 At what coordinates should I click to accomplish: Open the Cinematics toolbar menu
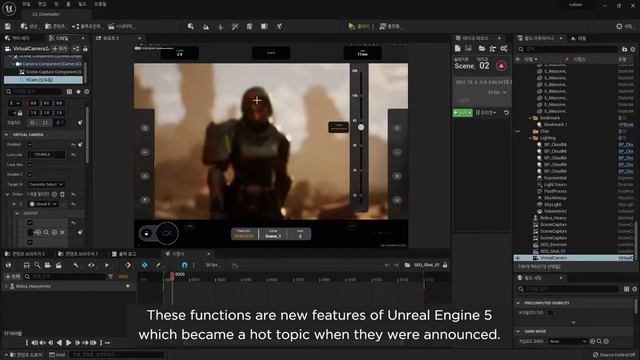pyautogui.click(x=121, y=26)
